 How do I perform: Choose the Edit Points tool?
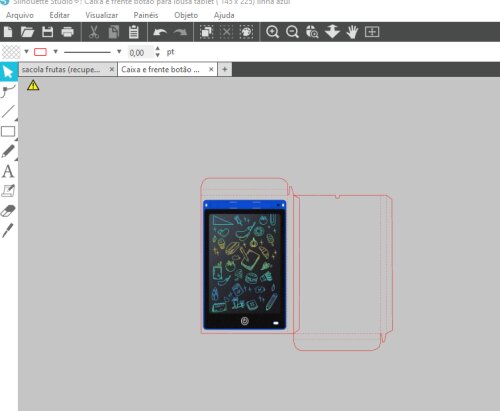(x=8, y=91)
